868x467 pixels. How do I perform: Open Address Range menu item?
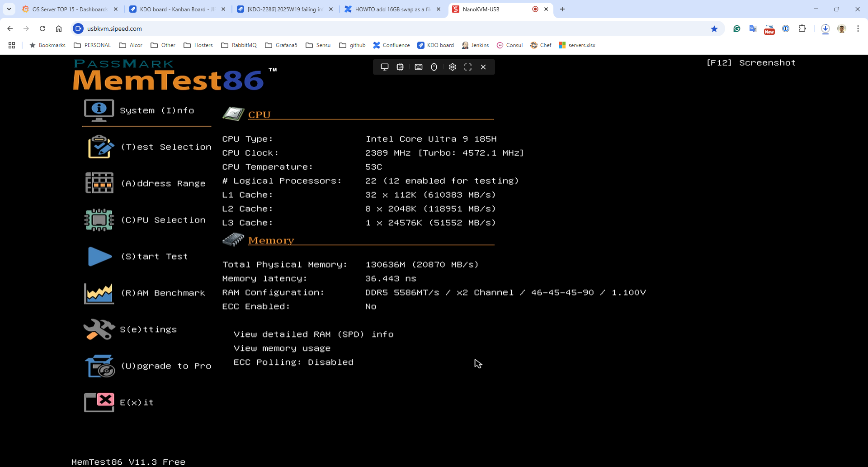click(163, 183)
